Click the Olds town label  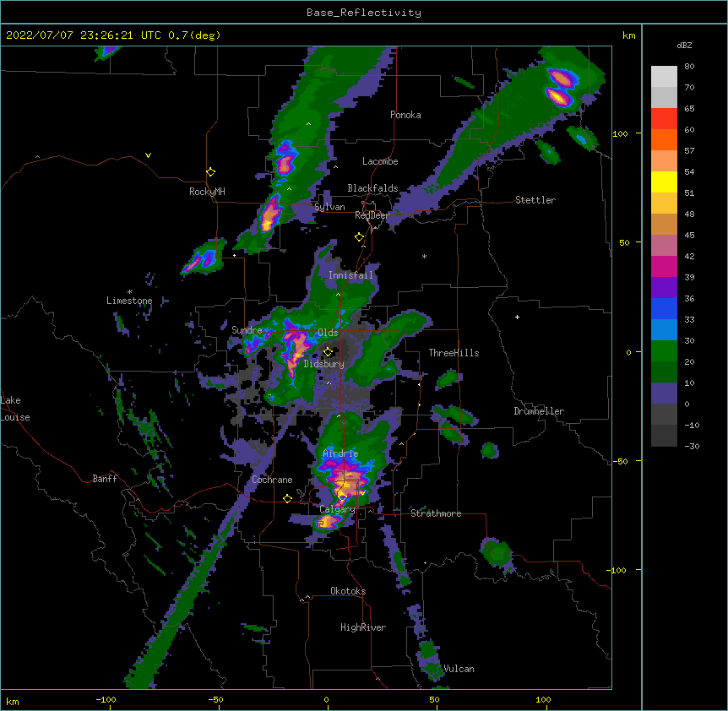(x=328, y=333)
